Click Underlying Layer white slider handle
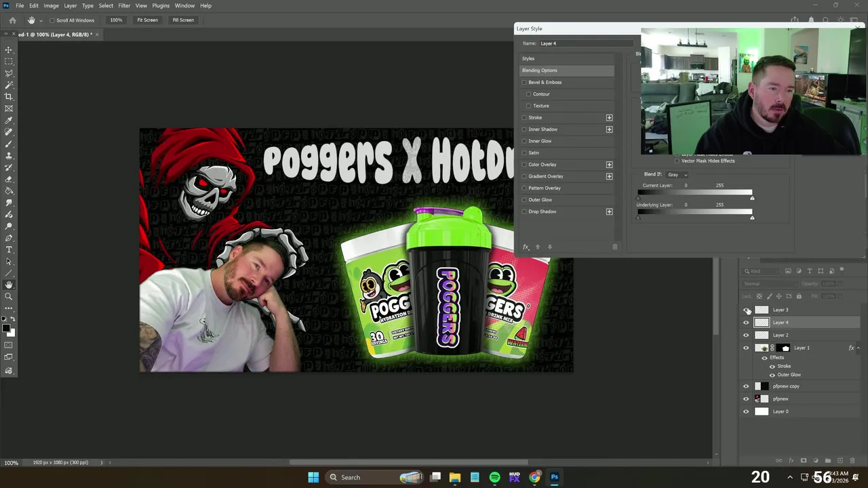Viewport: 868px width, 488px height. tap(752, 218)
